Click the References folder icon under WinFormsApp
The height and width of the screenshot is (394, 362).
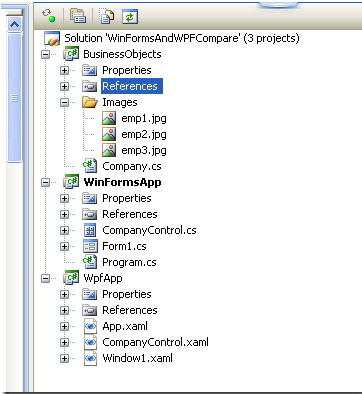90,214
